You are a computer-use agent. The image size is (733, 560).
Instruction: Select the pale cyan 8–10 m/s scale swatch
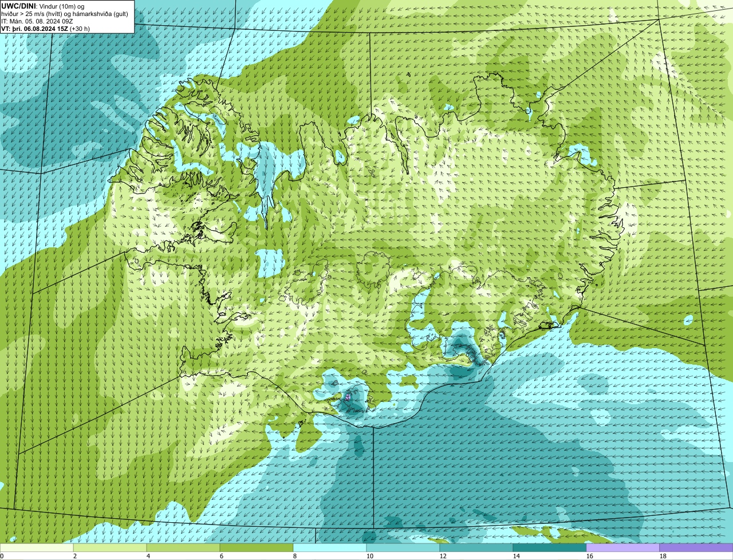[330, 547]
